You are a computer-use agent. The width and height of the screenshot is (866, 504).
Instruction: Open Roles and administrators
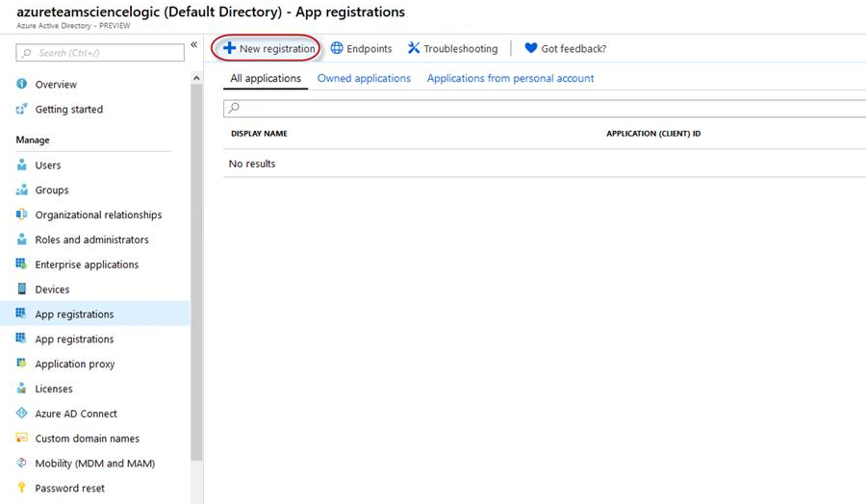pyautogui.click(x=91, y=239)
